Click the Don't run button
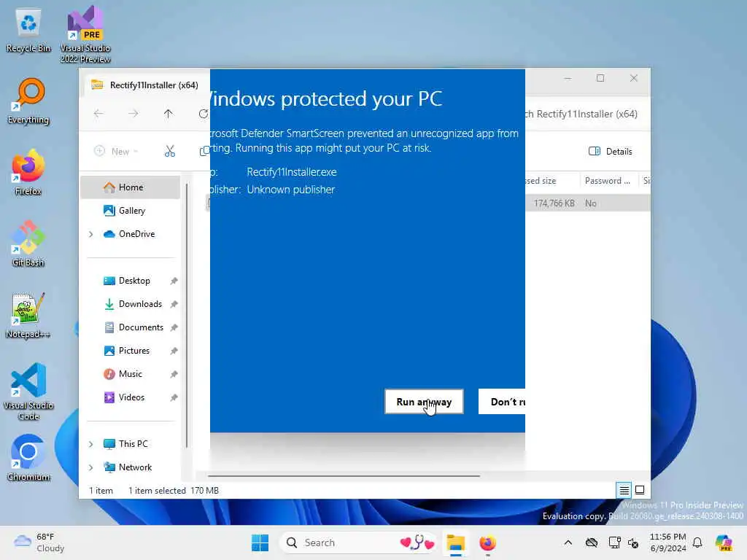747x560 pixels. 502,402
